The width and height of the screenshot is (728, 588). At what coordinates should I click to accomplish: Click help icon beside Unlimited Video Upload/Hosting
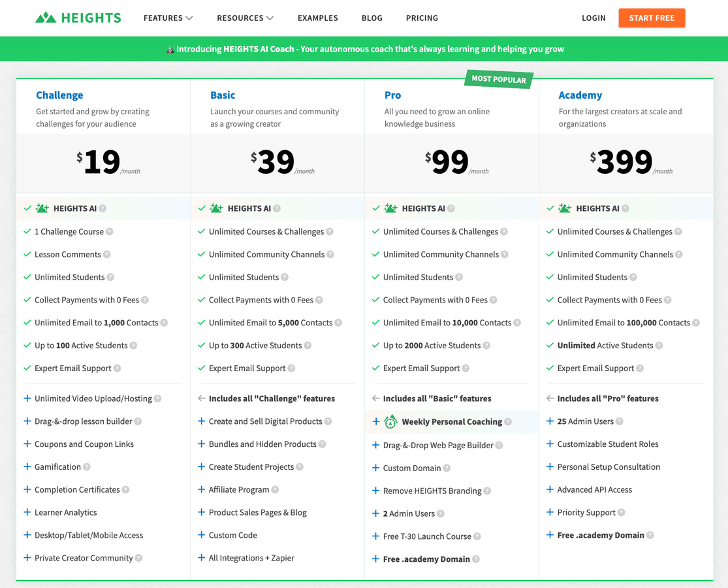click(158, 399)
